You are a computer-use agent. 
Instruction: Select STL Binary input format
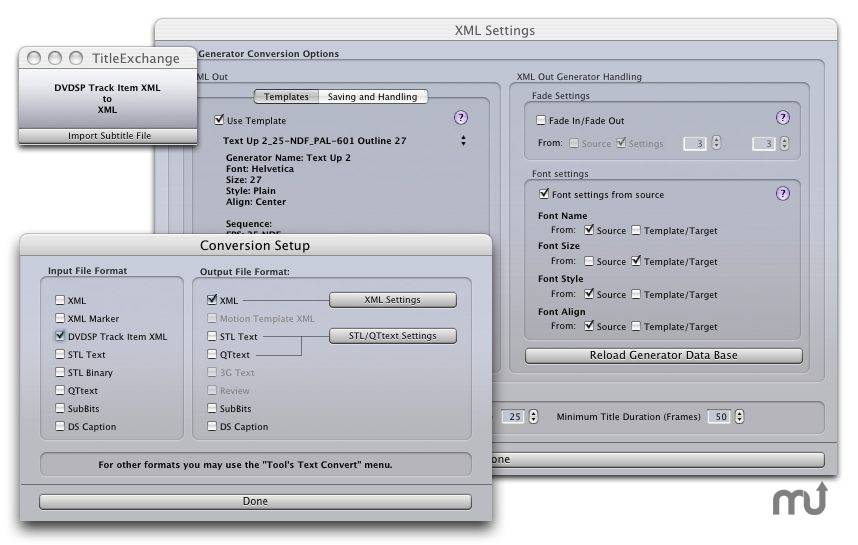pyautogui.click(x=60, y=372)
